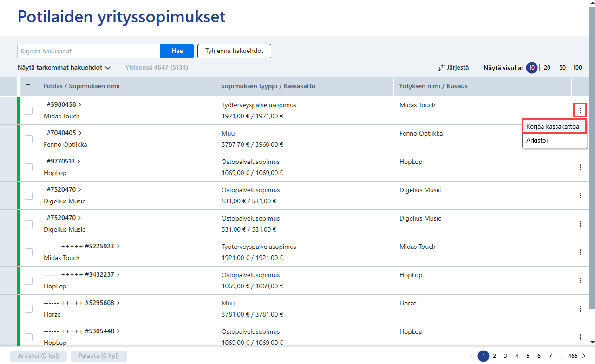Jump to last page 465
This screenshot has height=364, width=595.
(573, 356)
